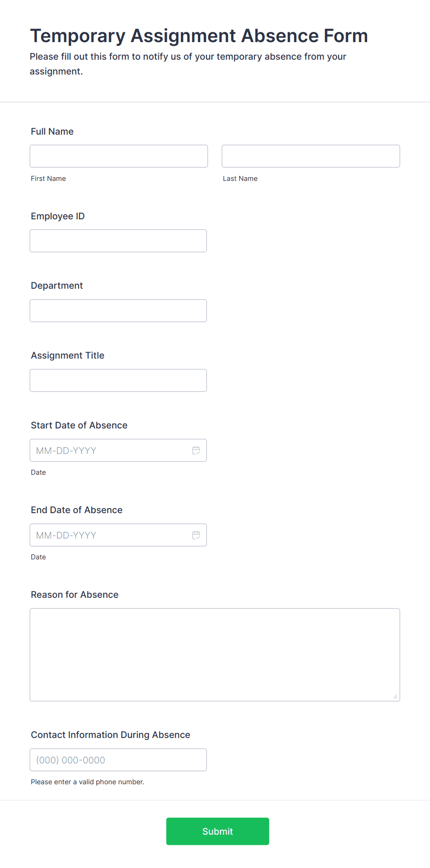
Task: Click the Temporary Assignment Absence Form title
Action: click(x=199, y=36)
